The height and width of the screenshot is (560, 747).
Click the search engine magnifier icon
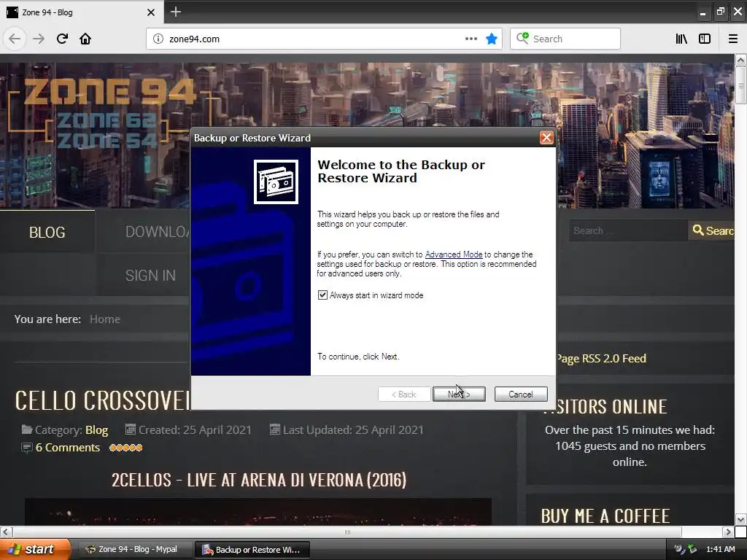522,38
